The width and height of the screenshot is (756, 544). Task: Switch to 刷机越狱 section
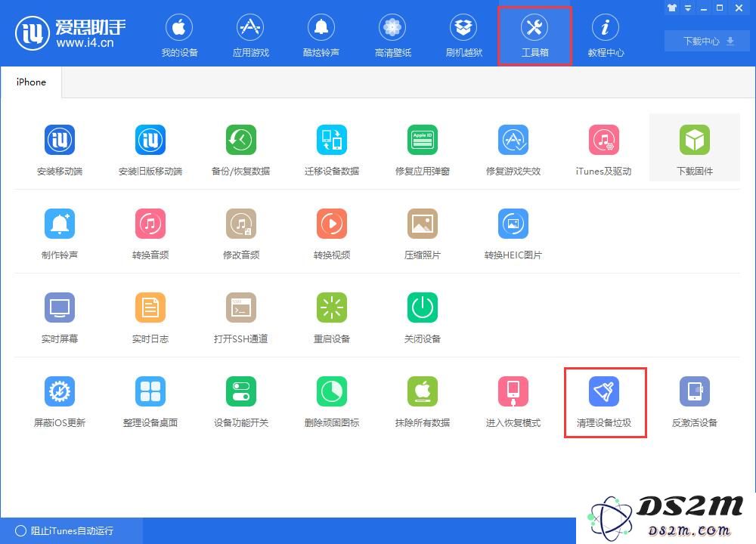tap(463, 36)
